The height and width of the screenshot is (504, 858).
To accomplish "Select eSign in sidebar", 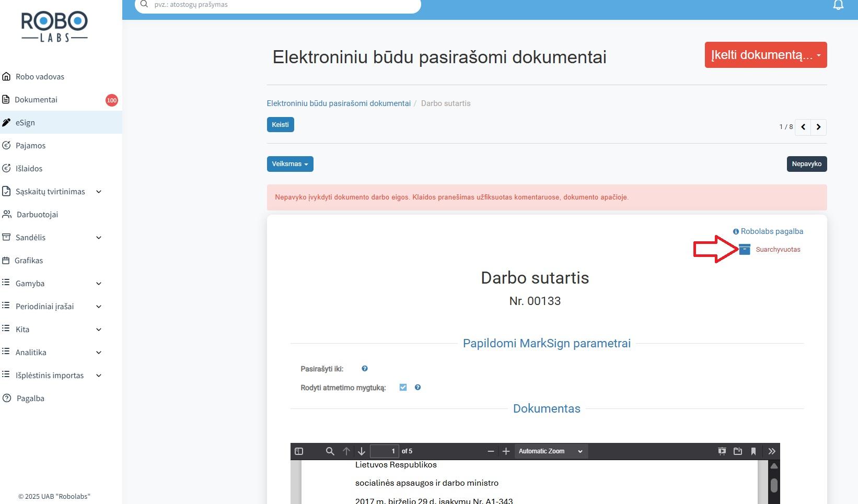I will tap(61, 123).
